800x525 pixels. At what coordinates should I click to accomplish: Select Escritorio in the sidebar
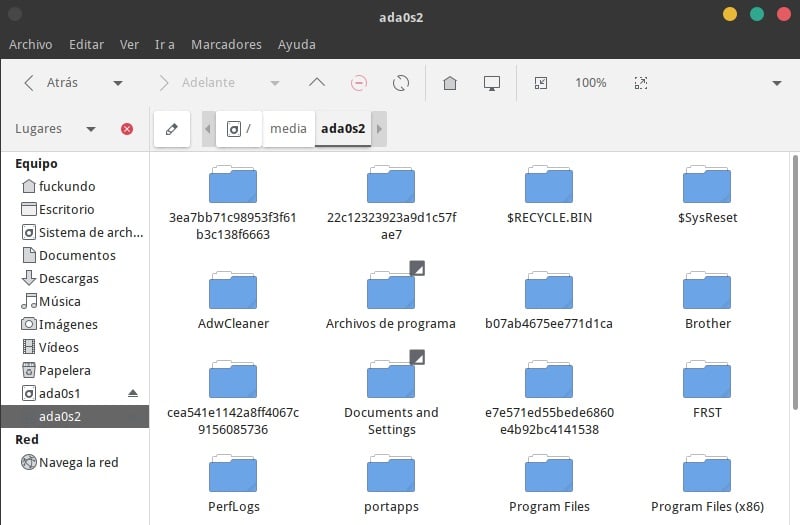coord(74,209)
